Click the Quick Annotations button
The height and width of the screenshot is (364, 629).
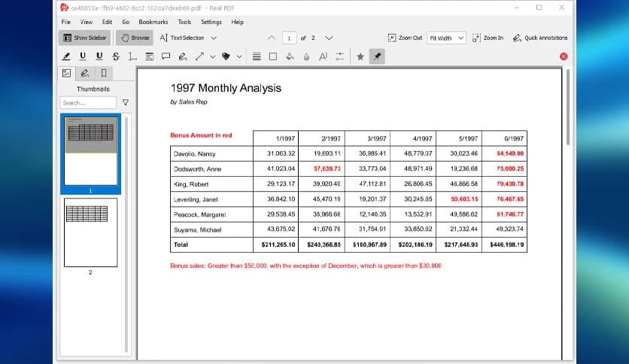540,38
